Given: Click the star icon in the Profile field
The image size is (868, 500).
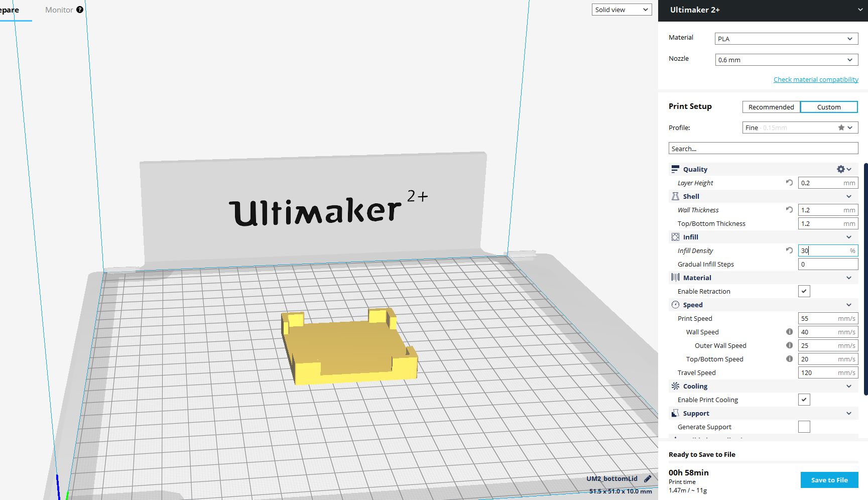Looking at the screenshot, I should [x=841, y=128].
